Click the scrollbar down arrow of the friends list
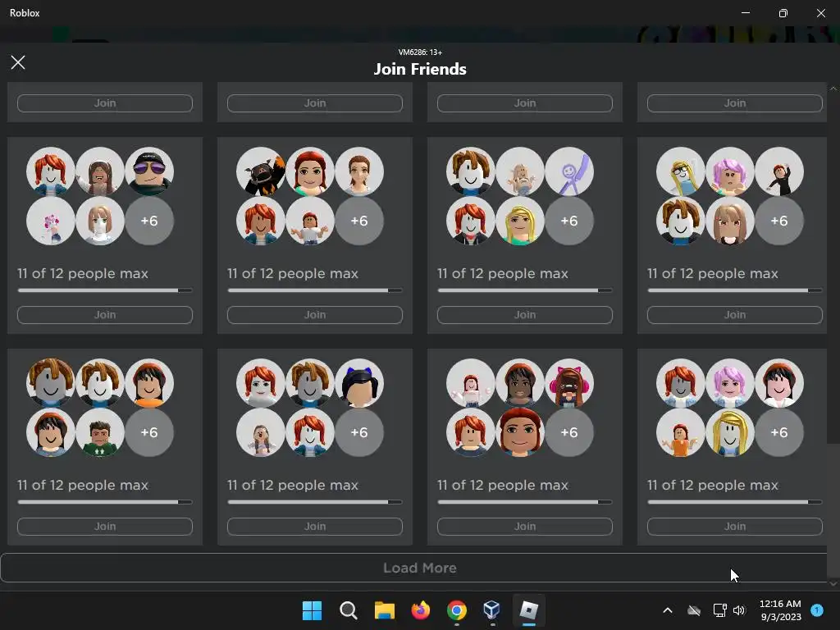 pyautogui.click(x=833, y=583)
